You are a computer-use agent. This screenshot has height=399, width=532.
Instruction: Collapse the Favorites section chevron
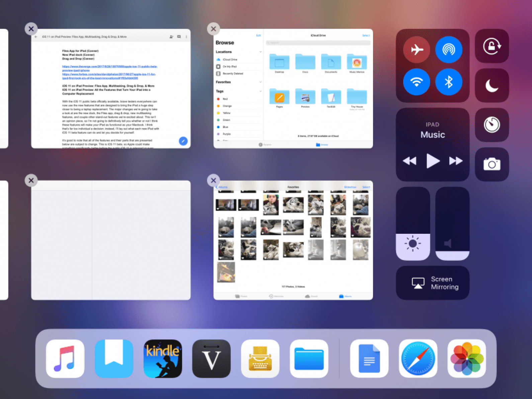coord(260,82)
